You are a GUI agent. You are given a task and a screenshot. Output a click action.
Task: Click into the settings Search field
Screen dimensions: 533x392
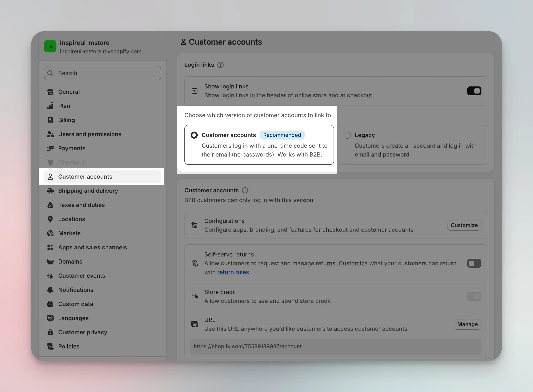coord(102,73)
